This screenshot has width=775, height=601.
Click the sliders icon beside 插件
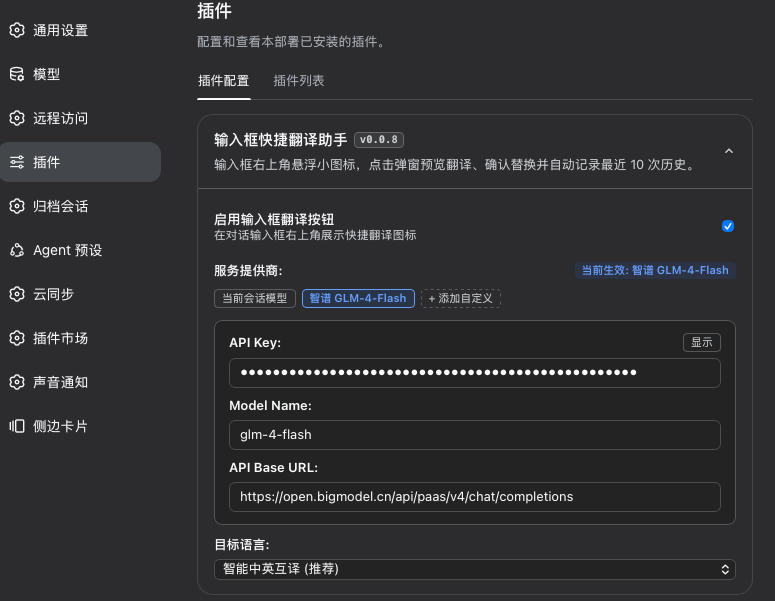17,162
